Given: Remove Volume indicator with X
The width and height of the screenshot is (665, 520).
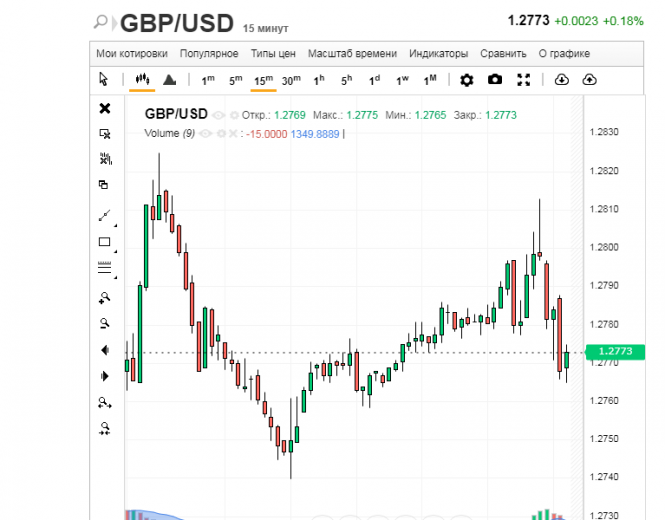Looking at the screenshot, I should (233, 134).
